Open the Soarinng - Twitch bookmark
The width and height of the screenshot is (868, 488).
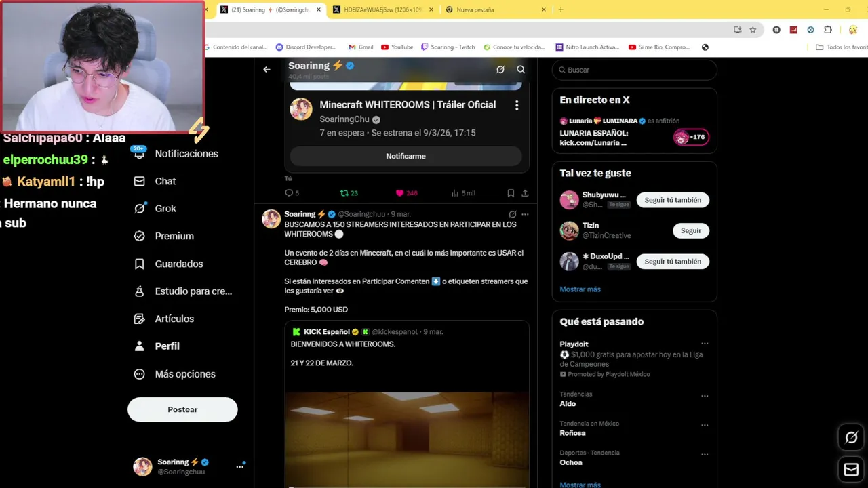[448, 47]
